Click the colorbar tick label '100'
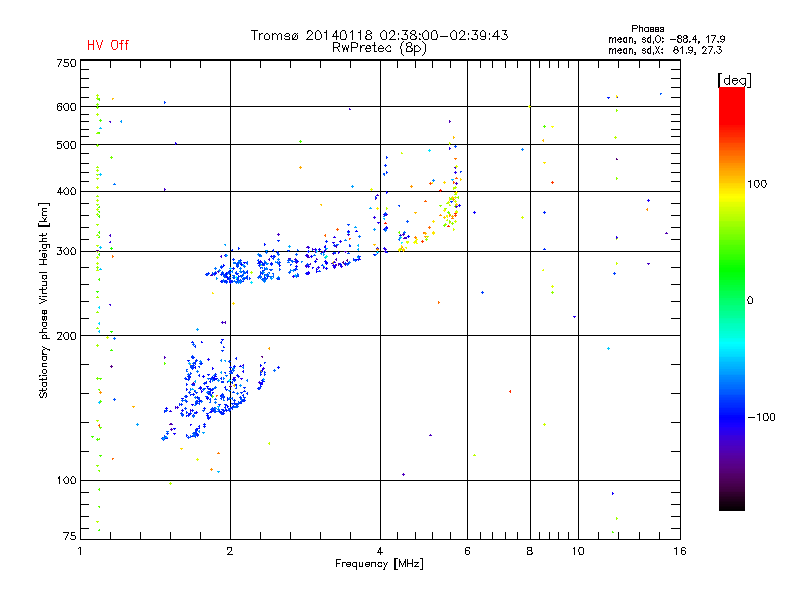Screen dimensions: 800x600 (757, 184)
